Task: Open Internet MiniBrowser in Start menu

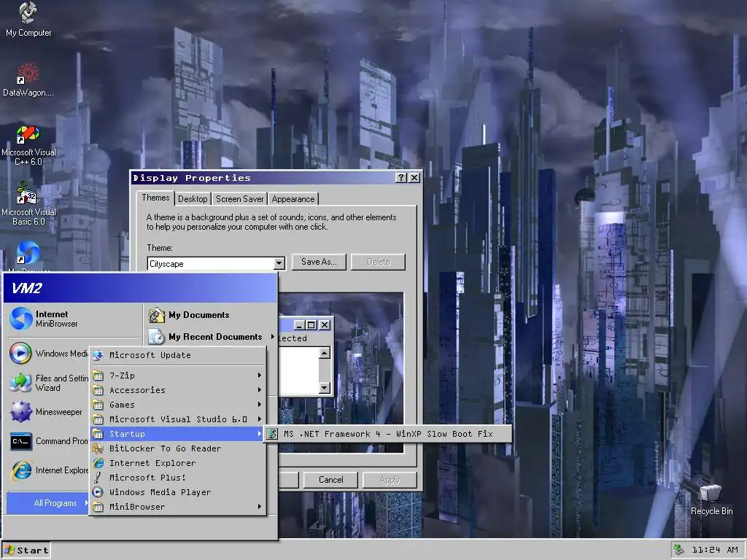Action: pos(74,319)
